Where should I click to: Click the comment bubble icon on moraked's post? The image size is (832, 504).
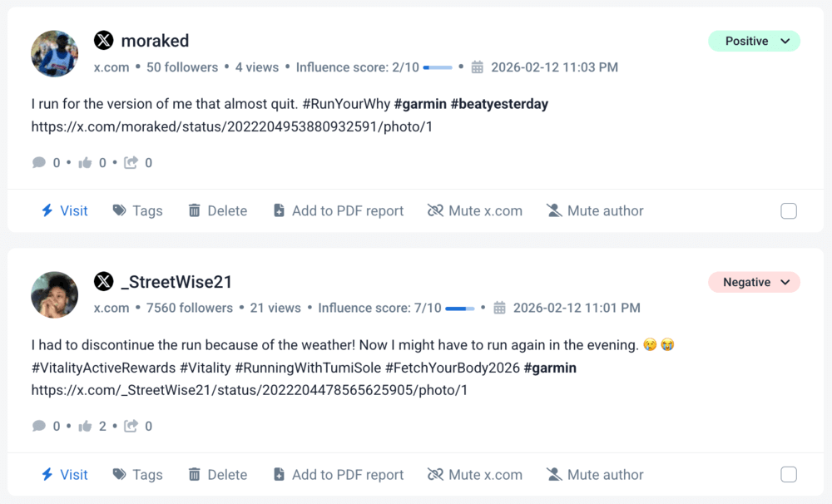click(39, 163)
